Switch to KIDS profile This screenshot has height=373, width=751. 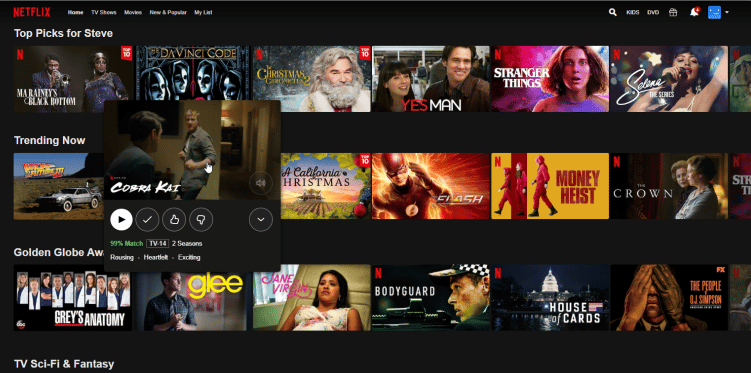coord(633,12)
